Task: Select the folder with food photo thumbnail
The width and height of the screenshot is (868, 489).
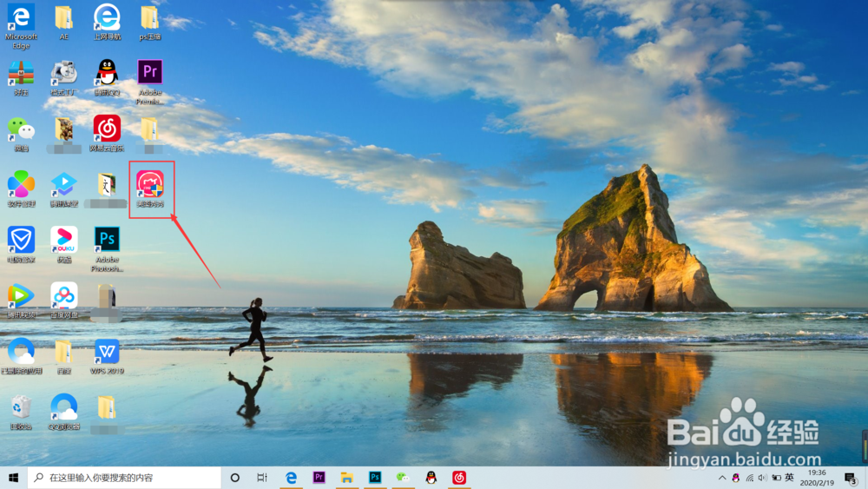Action: [x=63, y=135]
